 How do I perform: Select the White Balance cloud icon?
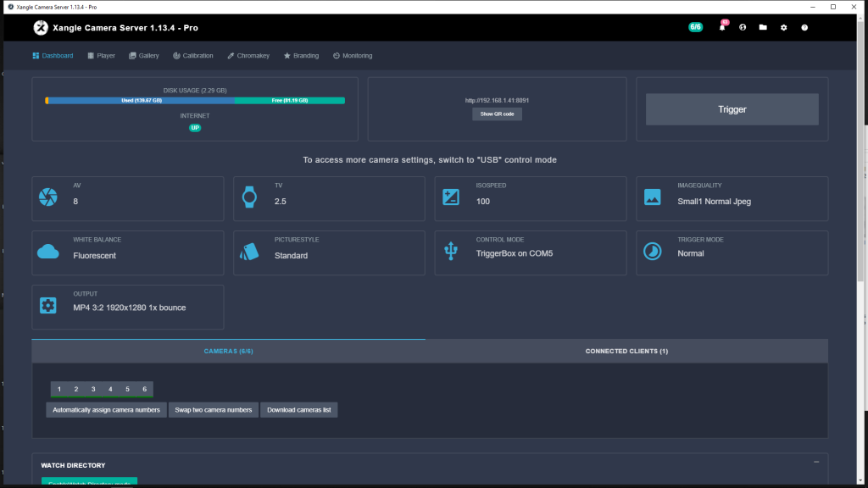coord(47,252)
